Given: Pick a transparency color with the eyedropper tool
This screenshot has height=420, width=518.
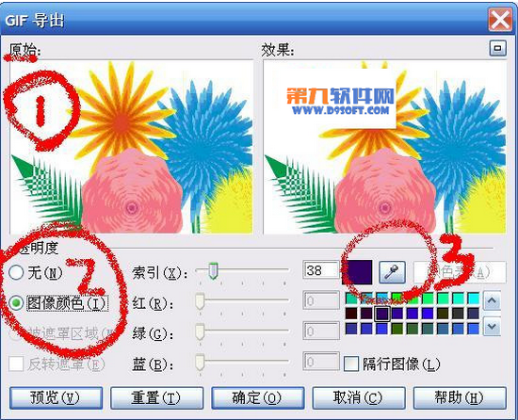Looking at the screenshot, I should tap(392, 272).
